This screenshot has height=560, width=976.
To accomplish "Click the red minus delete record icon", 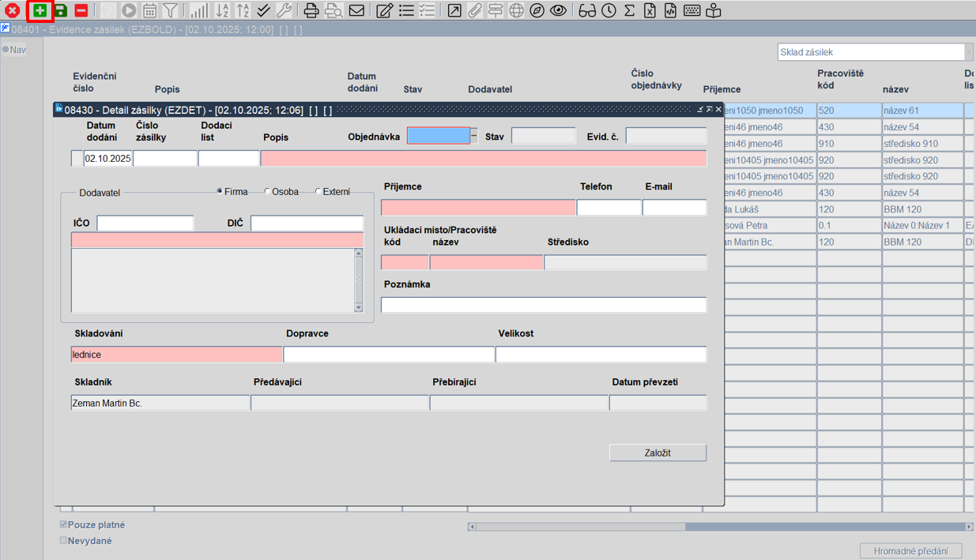I will tap(81, 11).
